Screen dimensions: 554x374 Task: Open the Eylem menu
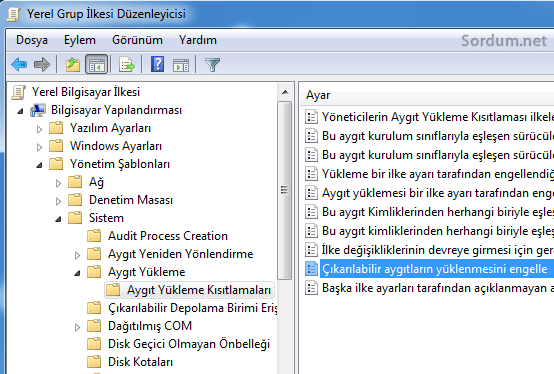[79, 40]
